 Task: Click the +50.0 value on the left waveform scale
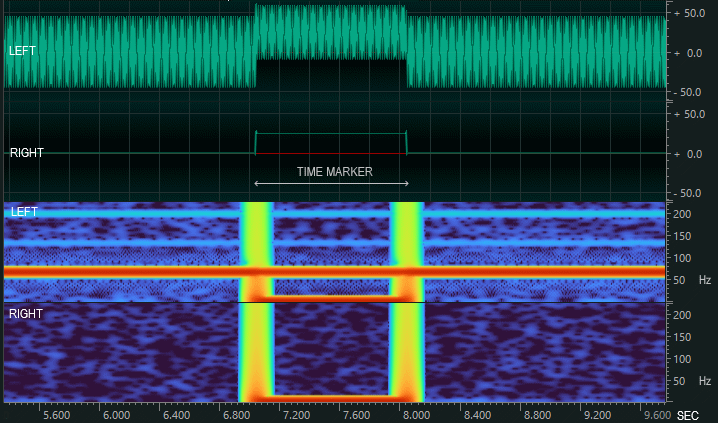click(x=690, y=13)
